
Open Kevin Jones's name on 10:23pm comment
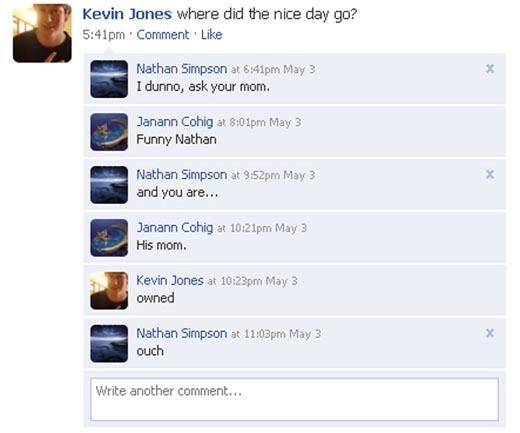[x=170, y=280]
